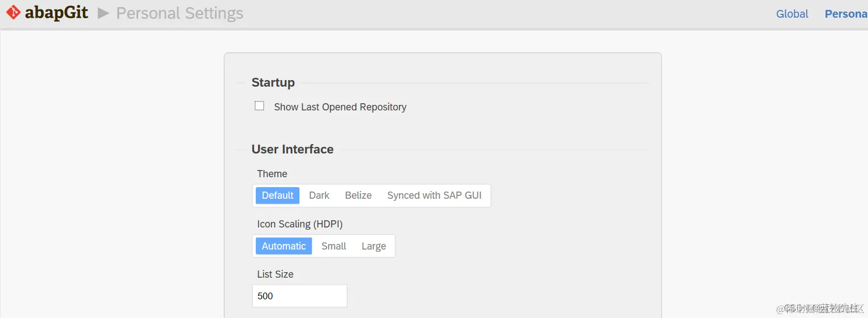Screen dimensions: 868x318
Task: Click the Startup section heading
Action: point(273,83)
